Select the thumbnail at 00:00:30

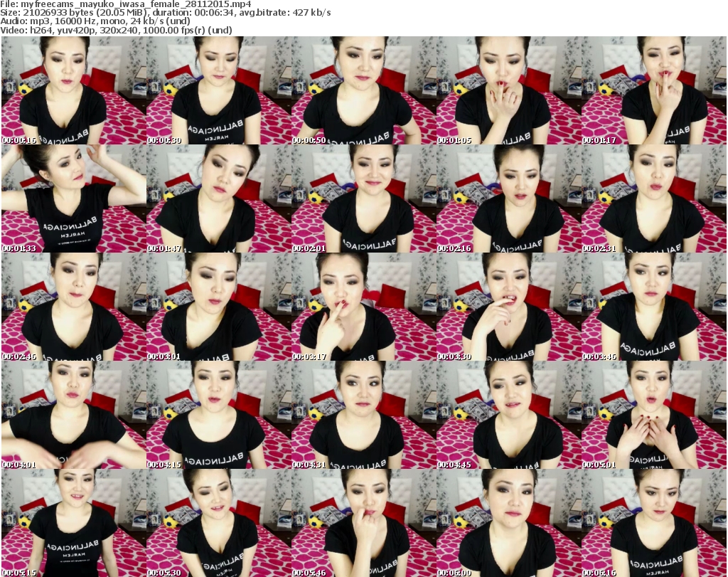(219, 90)
